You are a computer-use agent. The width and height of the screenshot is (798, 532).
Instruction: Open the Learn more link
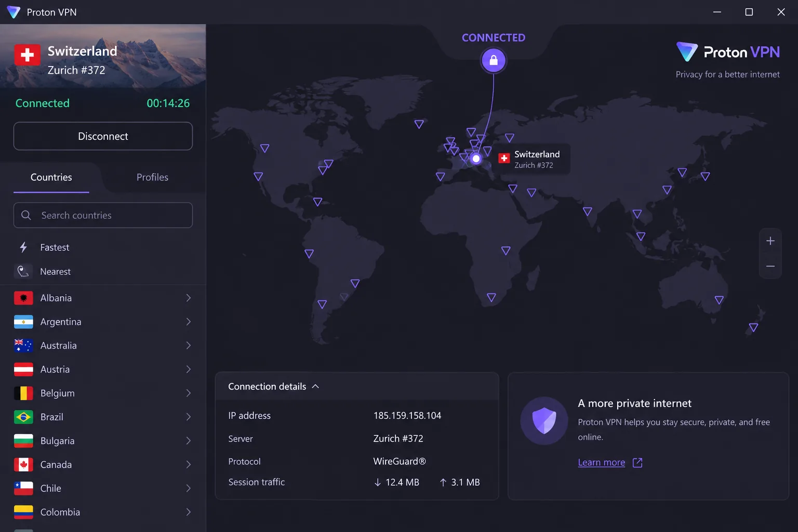[602, 462]
